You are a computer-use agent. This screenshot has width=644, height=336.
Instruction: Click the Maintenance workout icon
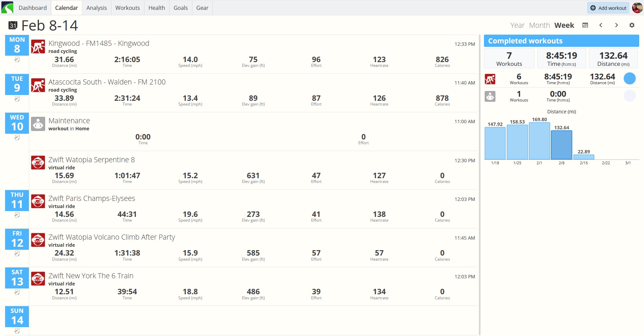point(38,124)
